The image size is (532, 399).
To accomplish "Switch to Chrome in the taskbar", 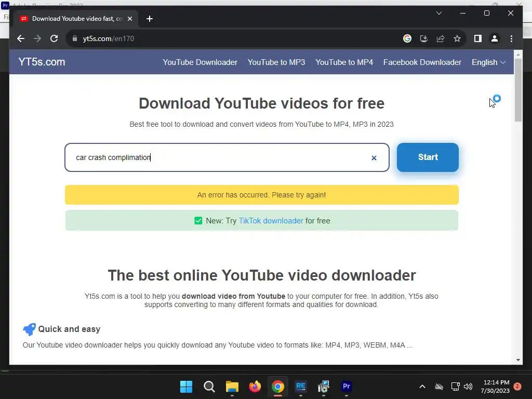I will point(277,387).
